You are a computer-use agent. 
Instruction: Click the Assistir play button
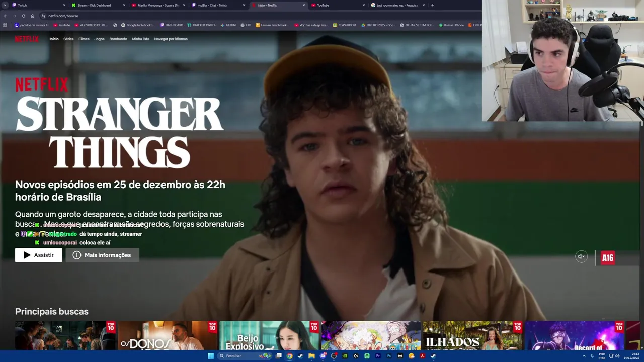coord(39,255)
